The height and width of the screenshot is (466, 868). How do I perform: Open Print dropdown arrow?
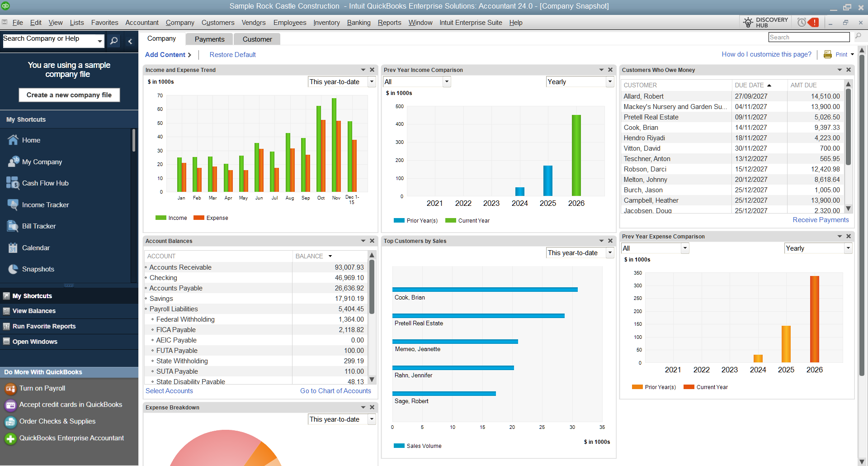pyautogui.click(x=852, y=54)
